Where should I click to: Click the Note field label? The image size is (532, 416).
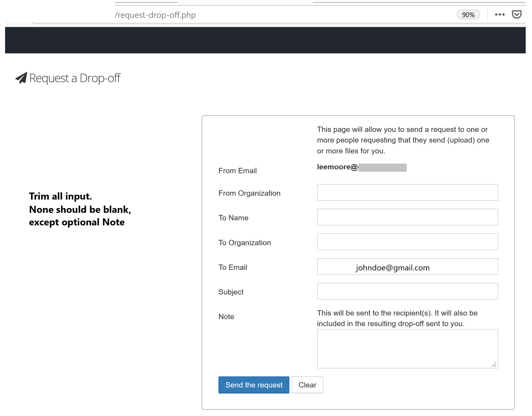(226, 316)
